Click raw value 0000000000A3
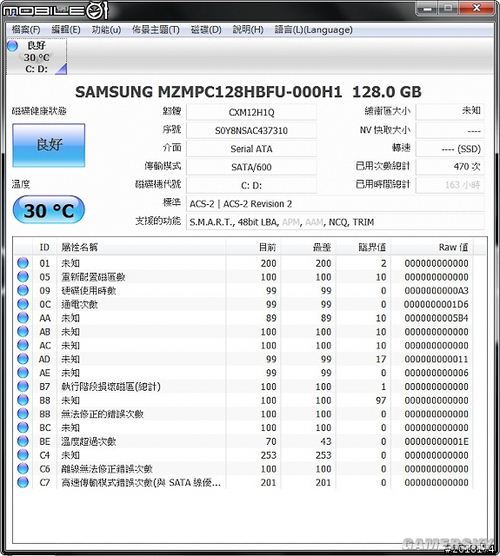 tap(436, 291)
